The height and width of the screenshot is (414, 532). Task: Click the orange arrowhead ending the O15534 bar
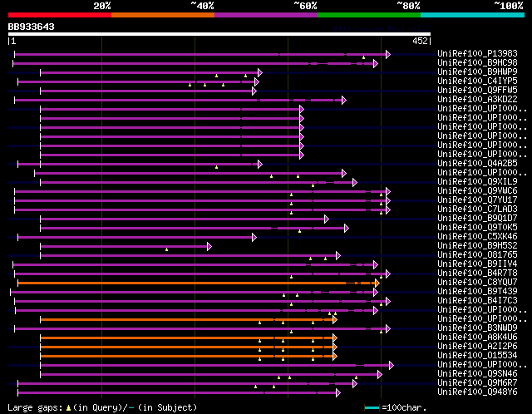tap(335, 357)
